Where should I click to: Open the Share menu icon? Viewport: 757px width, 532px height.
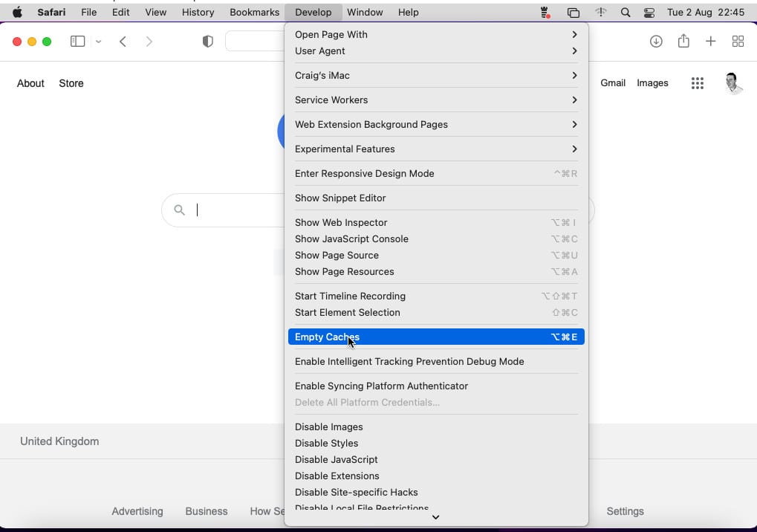683,41
